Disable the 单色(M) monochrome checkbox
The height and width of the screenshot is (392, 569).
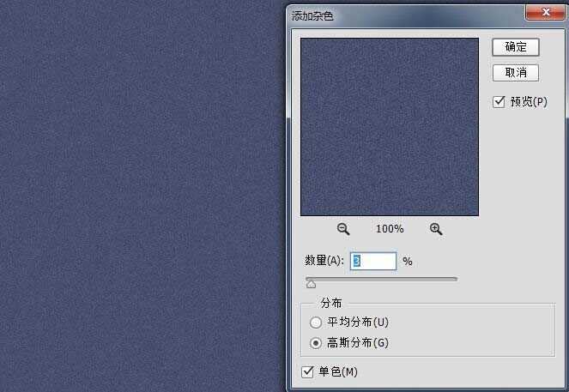point(308,371)
